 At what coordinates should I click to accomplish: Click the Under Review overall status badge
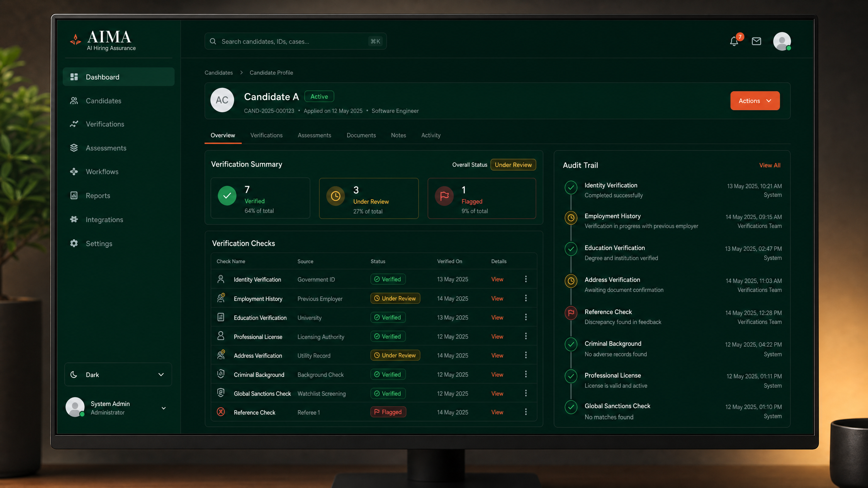513,165
